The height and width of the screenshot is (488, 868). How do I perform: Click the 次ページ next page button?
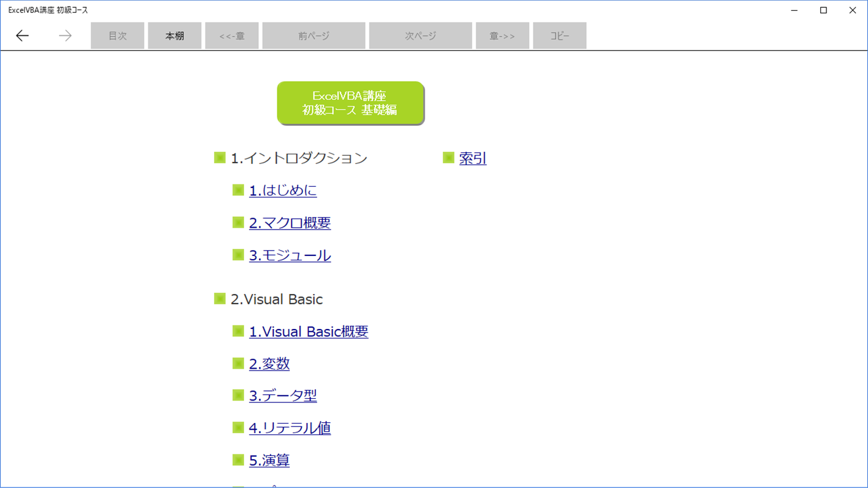coord(421,36)
